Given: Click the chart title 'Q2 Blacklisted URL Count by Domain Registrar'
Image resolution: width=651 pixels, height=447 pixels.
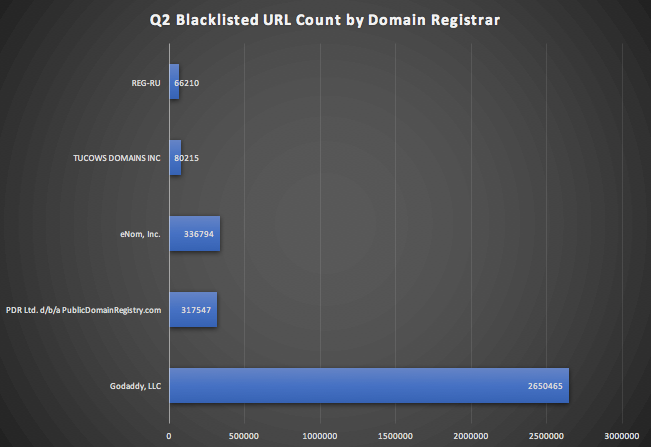Looking at the screenshot, I should coord(325,20).
